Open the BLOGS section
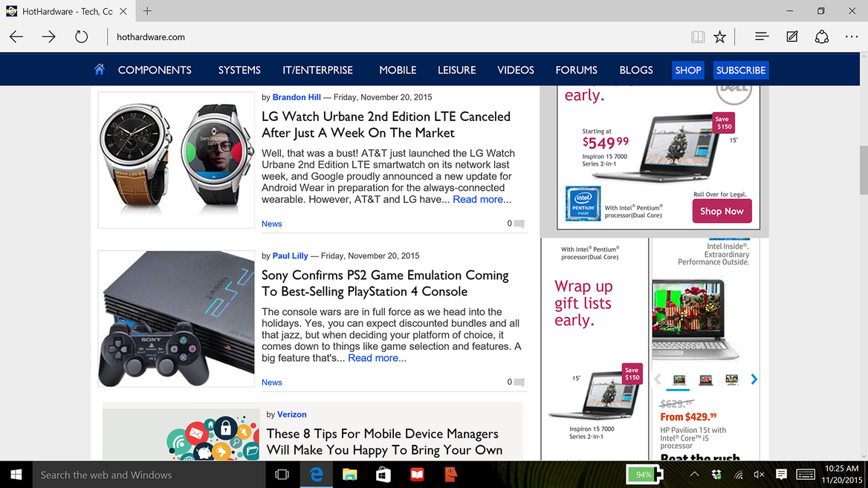This screenshot has width=868, height=488. coord(636,71)
